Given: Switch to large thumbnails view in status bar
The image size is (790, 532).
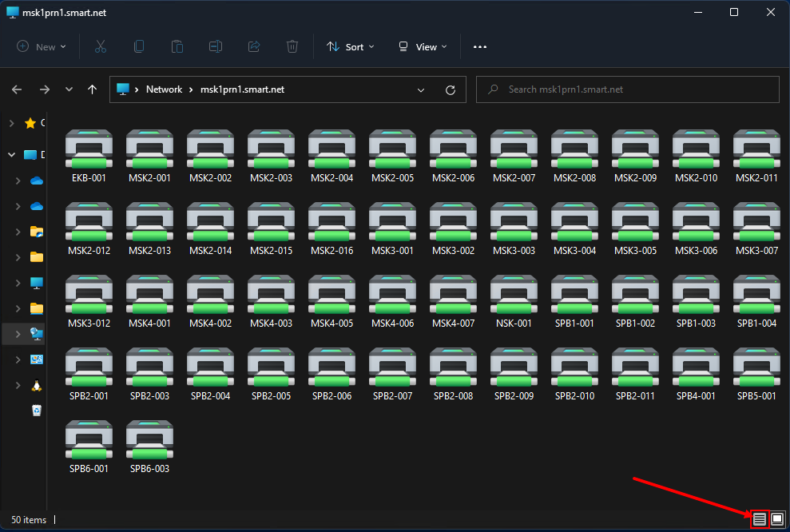Looking at the screenshot, I should [x=777, y=519].
